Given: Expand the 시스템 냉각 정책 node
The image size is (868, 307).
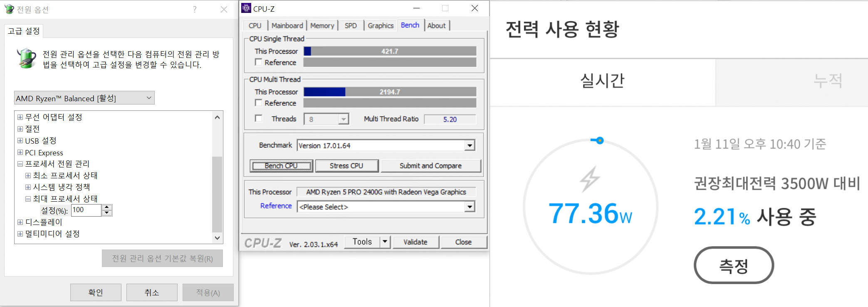Looking at the screenshot, I should (x=28, y=187).
